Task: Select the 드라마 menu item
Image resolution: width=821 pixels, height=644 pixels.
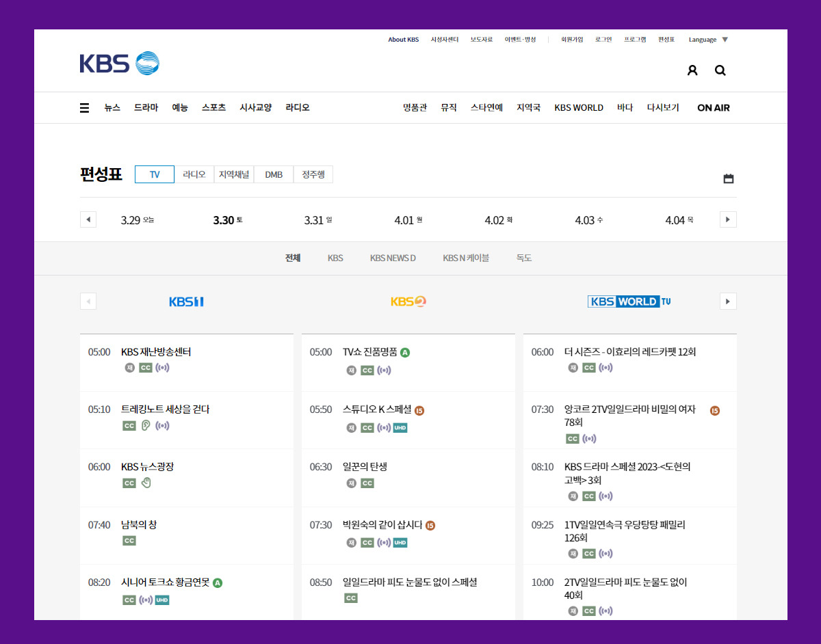Action: click(146, 107)
